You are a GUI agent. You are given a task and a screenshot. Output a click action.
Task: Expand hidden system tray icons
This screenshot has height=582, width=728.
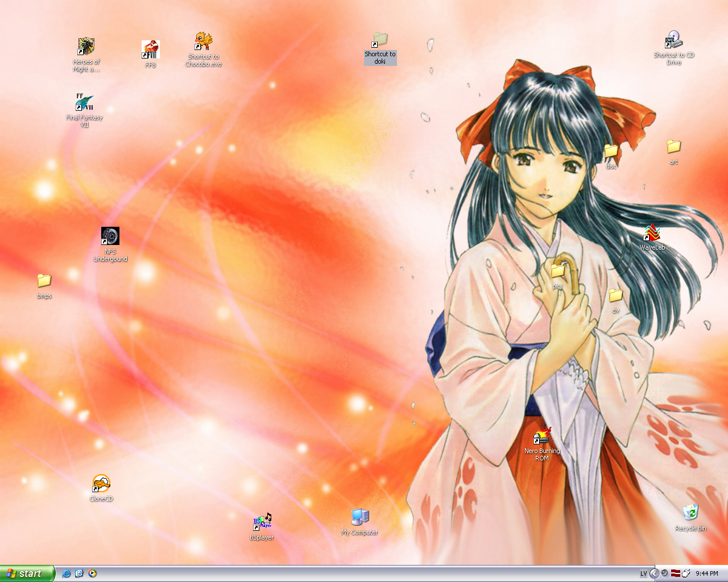point(654,573)
